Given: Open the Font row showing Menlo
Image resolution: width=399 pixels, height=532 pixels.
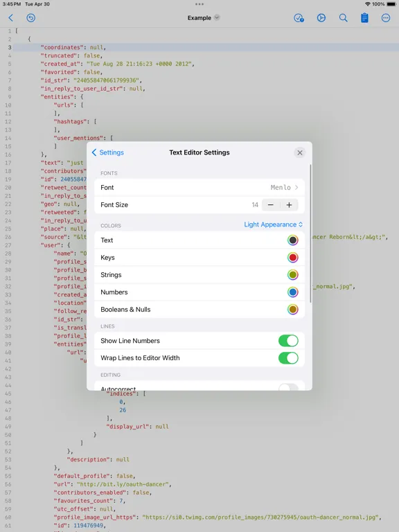Looking at the screenshot, I should click(199, 187).
